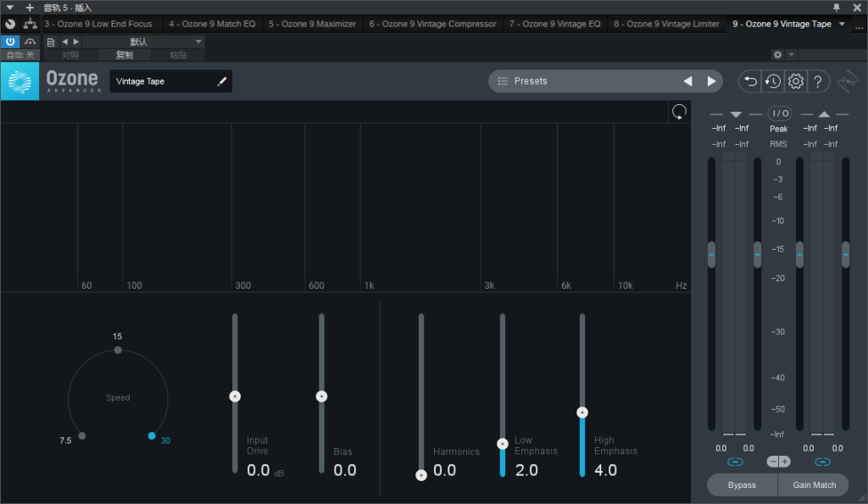Click the channel editor knob icon
Screen dimensions: 868x504
click(x=10, y=24)
